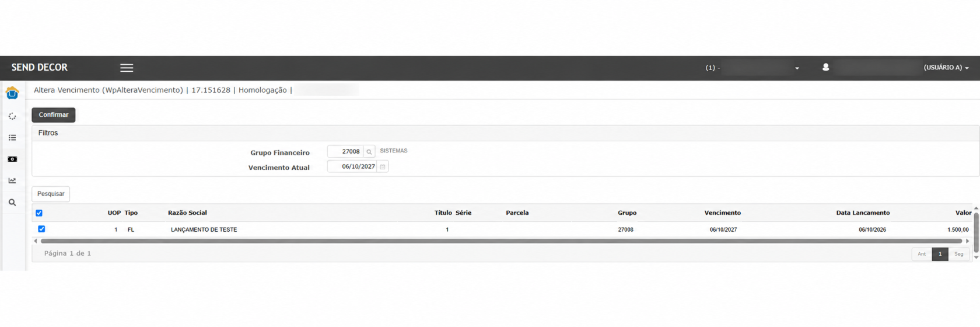
Task: Click the 27008 group cell in row
Action: [x=625, y=230]
